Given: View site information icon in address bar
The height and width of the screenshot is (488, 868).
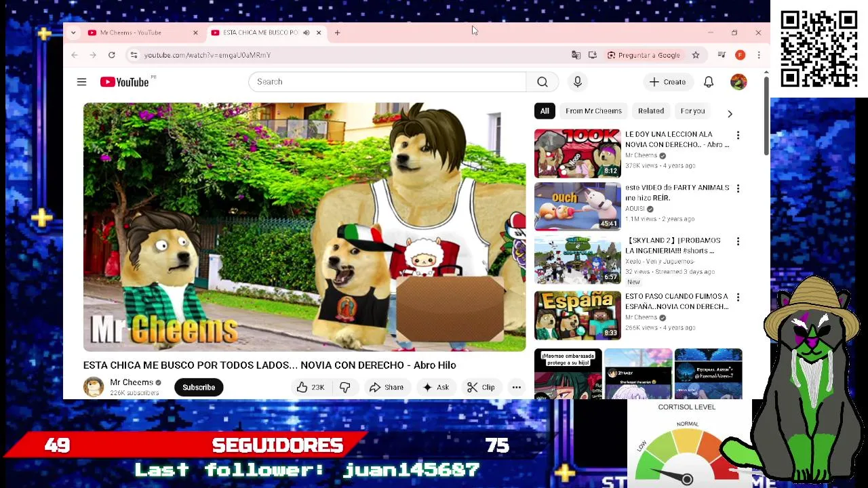Looking at the screenshot, I should coord(134,55).
